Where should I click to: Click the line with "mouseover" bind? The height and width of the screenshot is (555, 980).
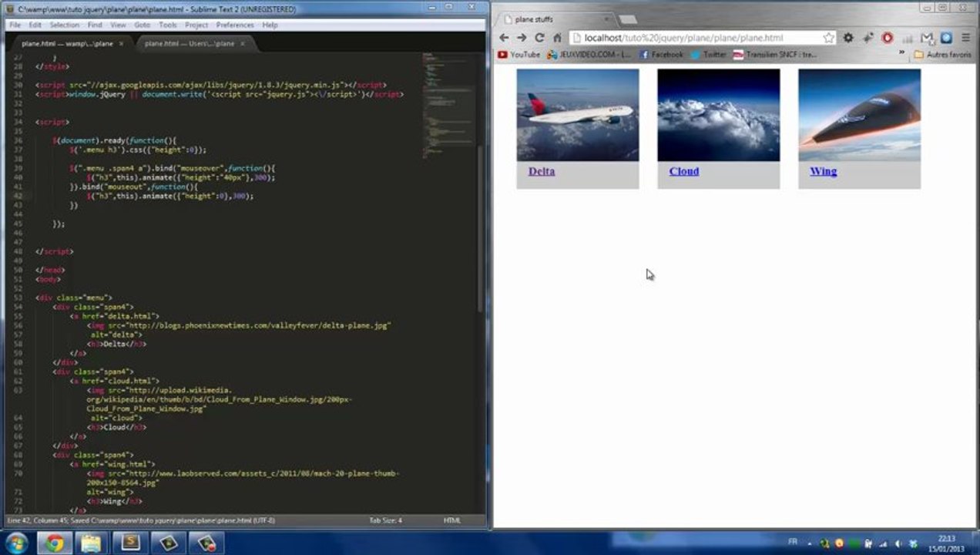(x=172, y=168)
